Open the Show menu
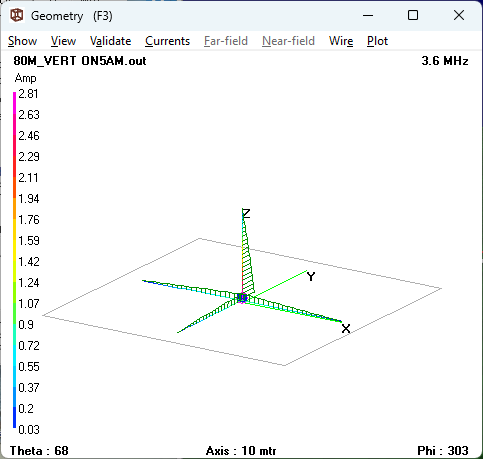This screenshot has height=459, width=483. [x=22, y=41]
